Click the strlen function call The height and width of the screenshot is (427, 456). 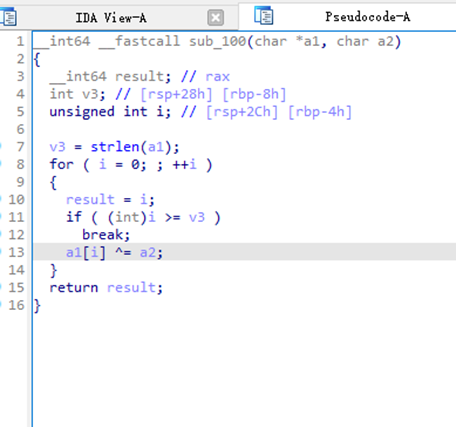(115, 147)
